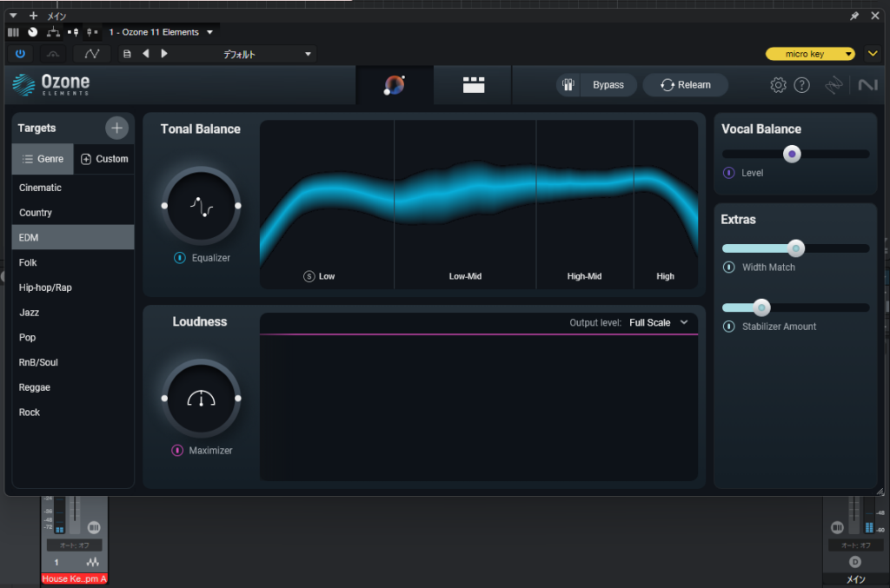The image size is (890, 588).
Task: Switch to the modules view icon
Action: click(x=474, y=85)
